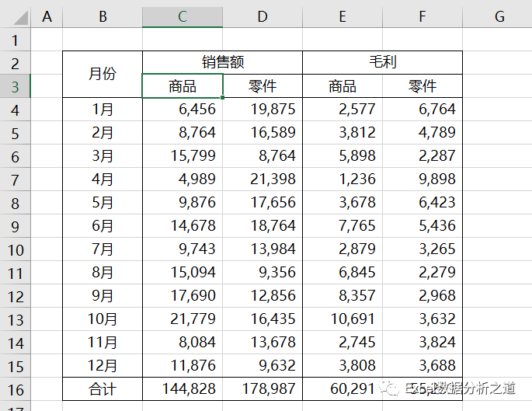Screen dimensions: 532x411
Task: Select the 商品 cell under 毛利
Action: pyautogui.click(x=342, y=86)
